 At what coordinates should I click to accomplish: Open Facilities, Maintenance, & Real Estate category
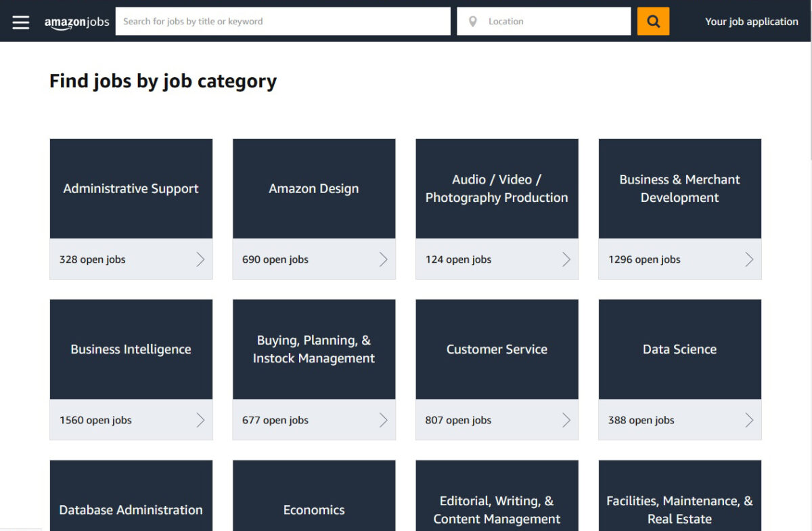[680, 496]
